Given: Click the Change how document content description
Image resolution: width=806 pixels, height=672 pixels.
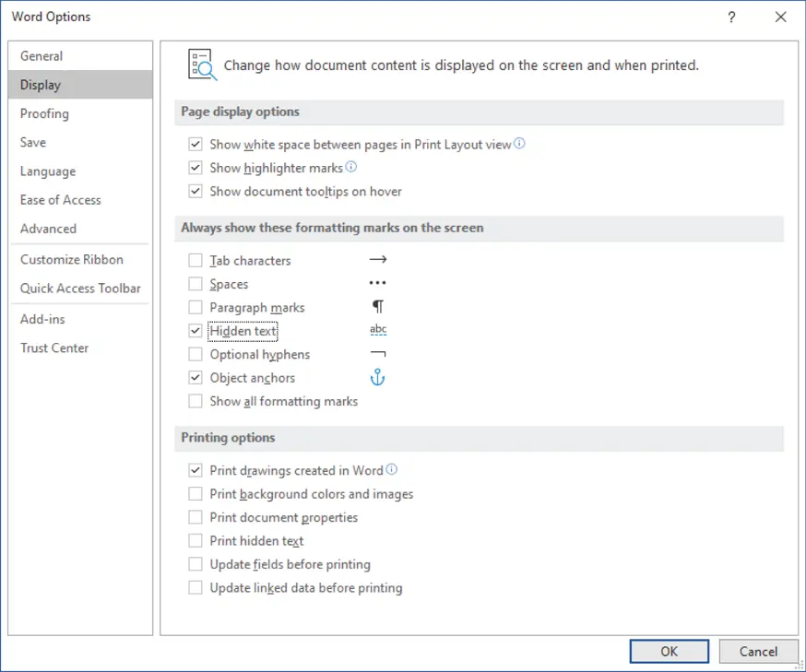Looking at the screenshot, I should tap(461, 65).
